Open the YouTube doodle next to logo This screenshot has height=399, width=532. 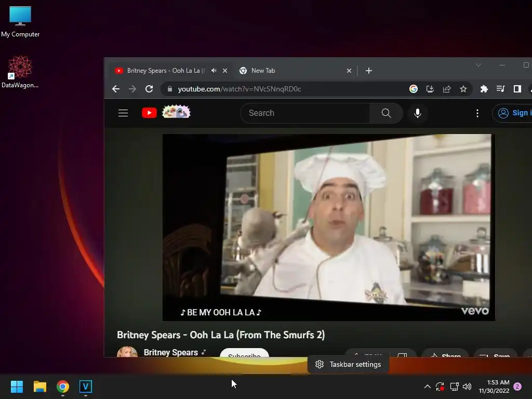point(176,112)
